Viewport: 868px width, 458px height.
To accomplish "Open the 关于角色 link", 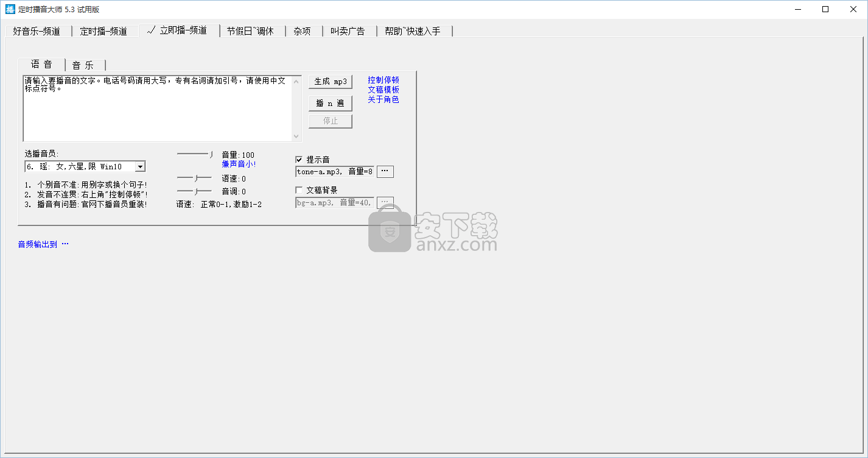I will pos(383,99).
